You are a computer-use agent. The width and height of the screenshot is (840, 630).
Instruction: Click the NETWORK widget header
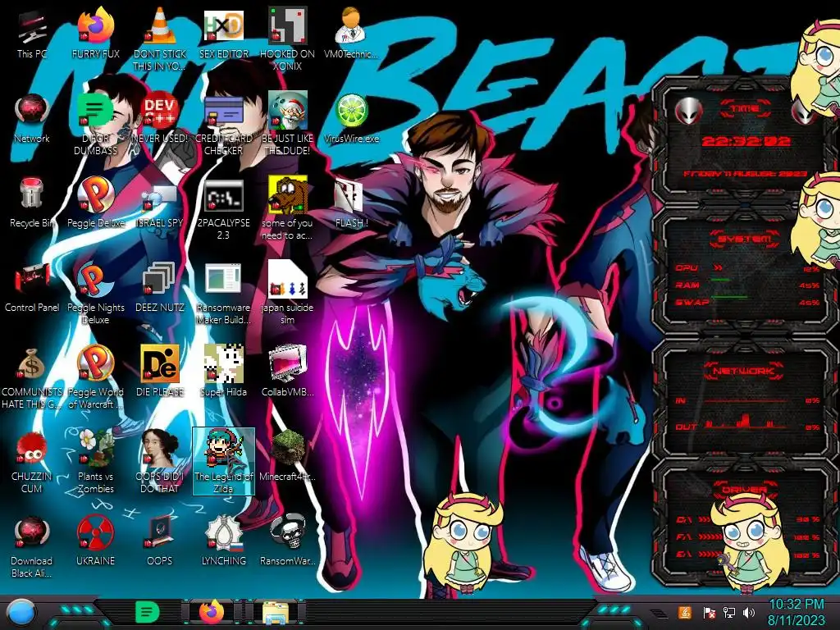745,371
